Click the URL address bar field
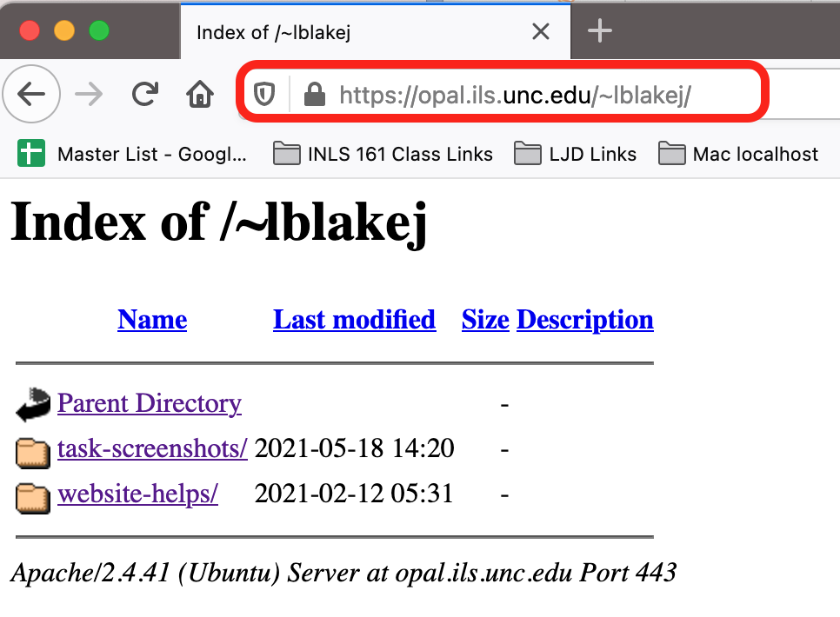The image size is (840, 617). point(522,94)
